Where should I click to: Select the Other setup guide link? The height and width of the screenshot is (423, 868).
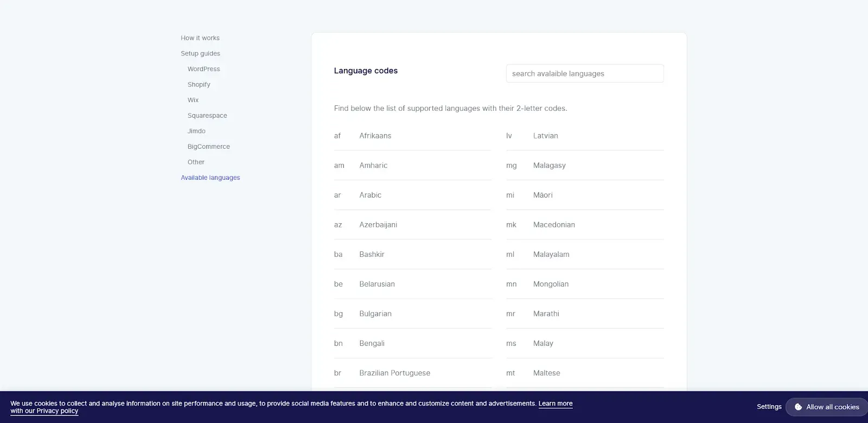[196, 162]
